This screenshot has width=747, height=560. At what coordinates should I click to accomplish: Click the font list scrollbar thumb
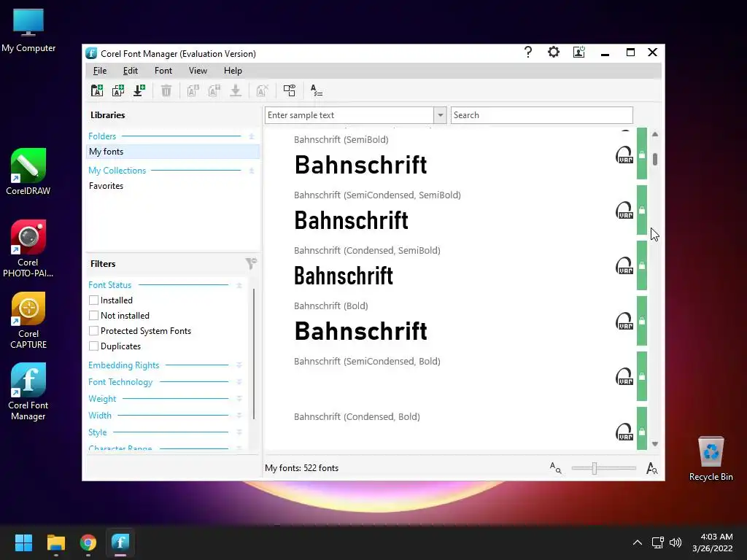655,159
